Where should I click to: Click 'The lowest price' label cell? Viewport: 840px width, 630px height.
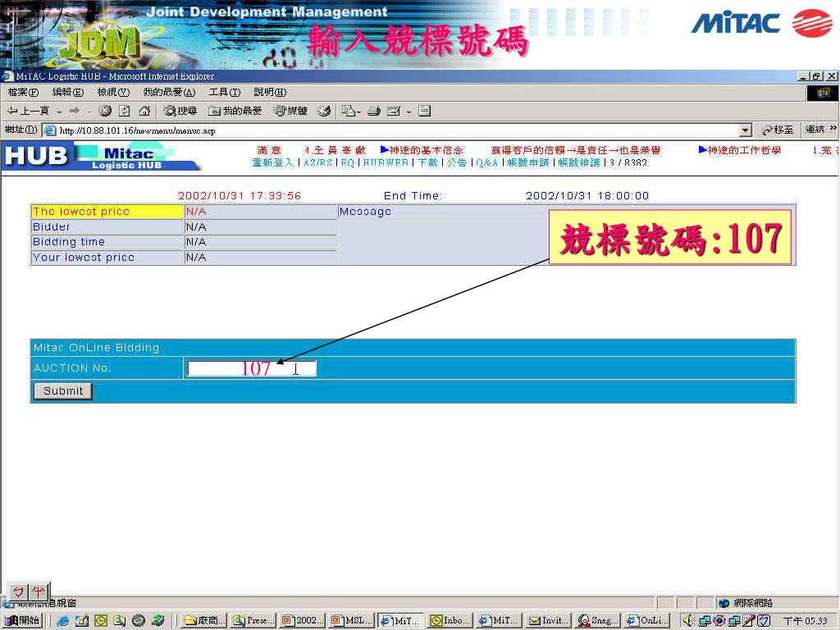(107, 212)
